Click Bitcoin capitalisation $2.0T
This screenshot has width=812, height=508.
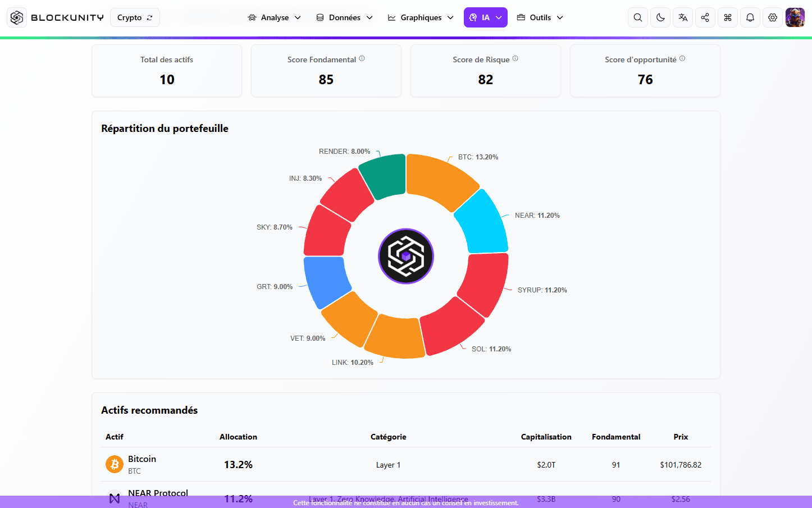click(x=546, y=465)
